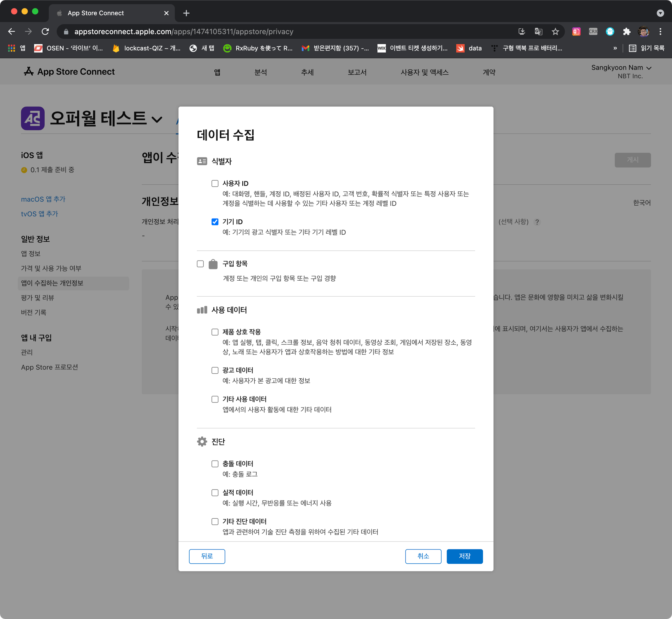Open the Sangkyoon Nam account menu

621,68
